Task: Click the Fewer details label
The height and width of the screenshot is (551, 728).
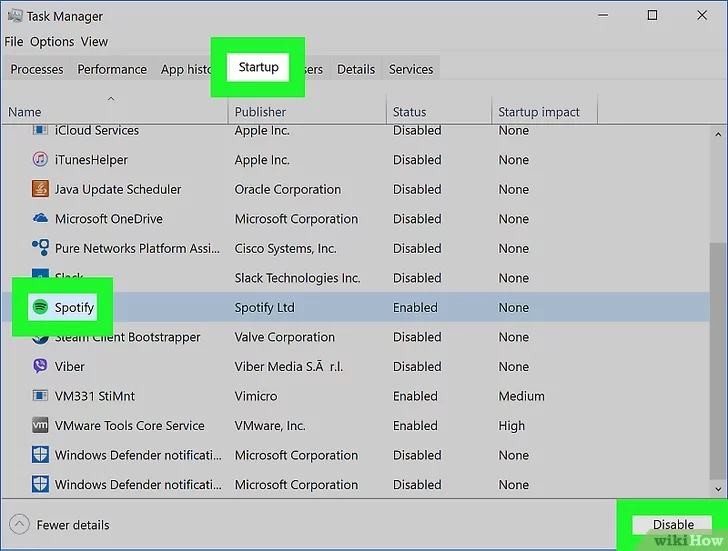Action: click(73, 525)
